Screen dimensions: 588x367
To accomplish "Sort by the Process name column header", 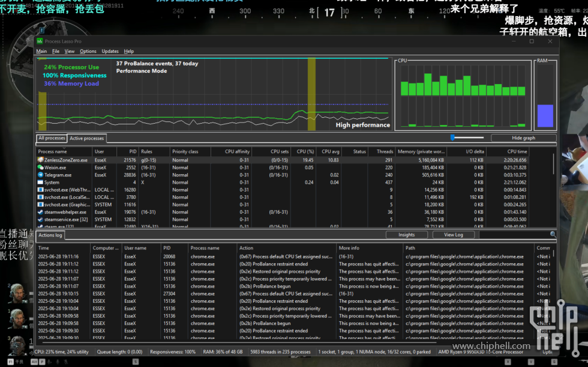I will (x=64, y=151).
